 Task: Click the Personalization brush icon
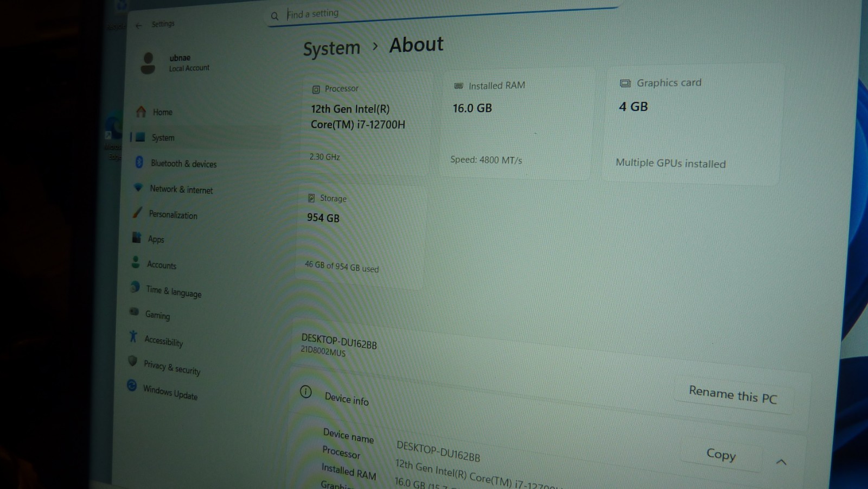[x=137, y=212]
